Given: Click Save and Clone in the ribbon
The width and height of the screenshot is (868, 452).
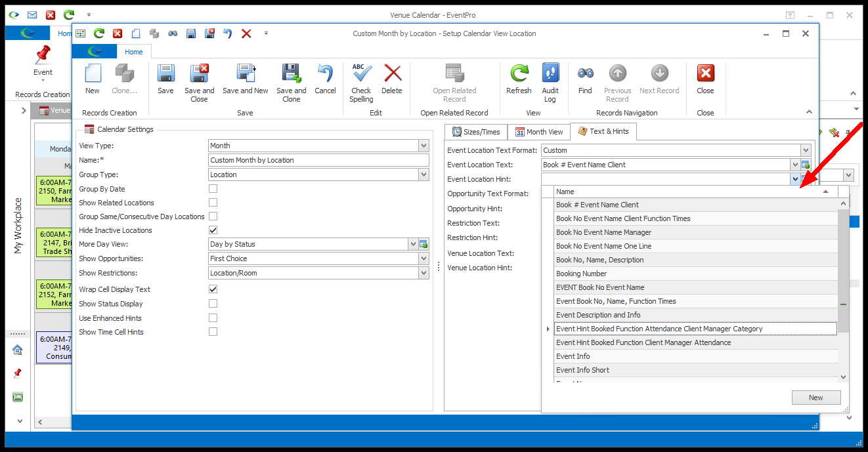Looking at the screenshot, I should pos(291,83).
